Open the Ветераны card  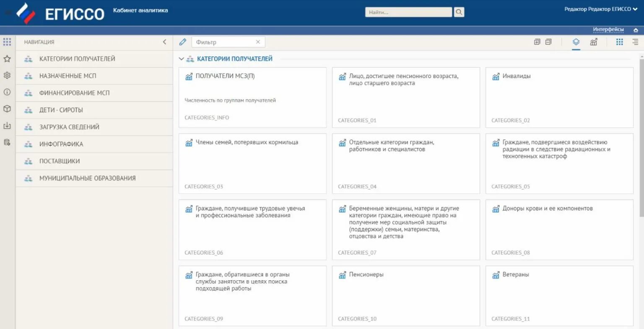click(559, 296)
